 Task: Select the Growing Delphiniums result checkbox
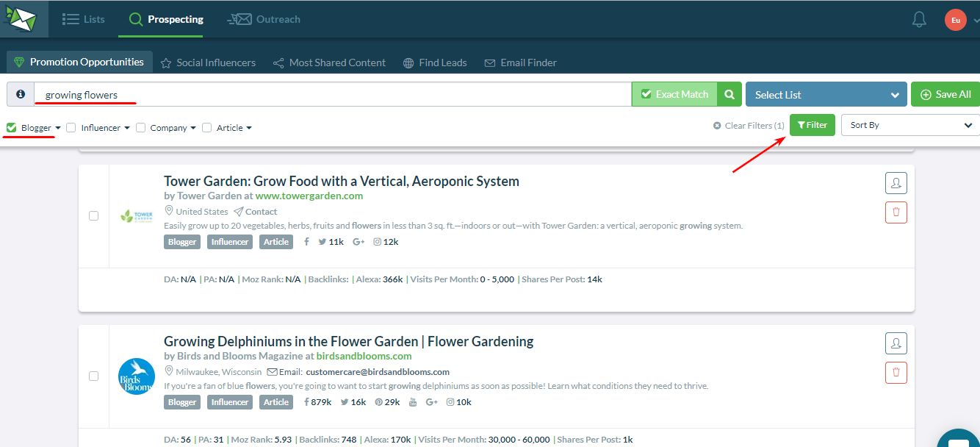click(x=93, y=376)
